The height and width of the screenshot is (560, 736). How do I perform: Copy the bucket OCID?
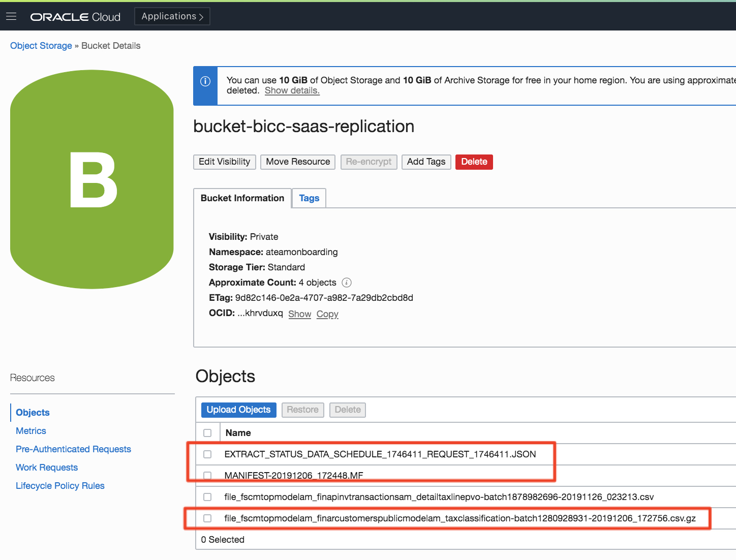327,314
